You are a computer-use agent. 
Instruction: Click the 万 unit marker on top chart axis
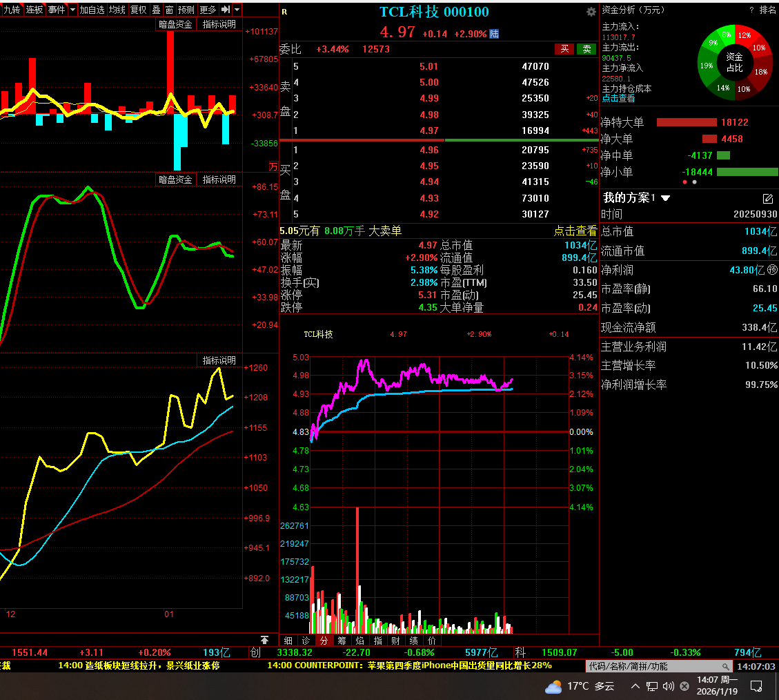tap(273, 167)
